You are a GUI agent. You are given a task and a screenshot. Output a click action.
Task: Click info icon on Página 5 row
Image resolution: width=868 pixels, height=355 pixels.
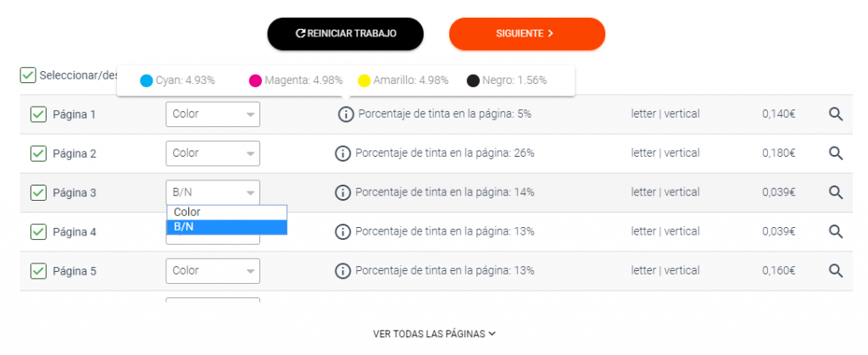click(342, 271)
